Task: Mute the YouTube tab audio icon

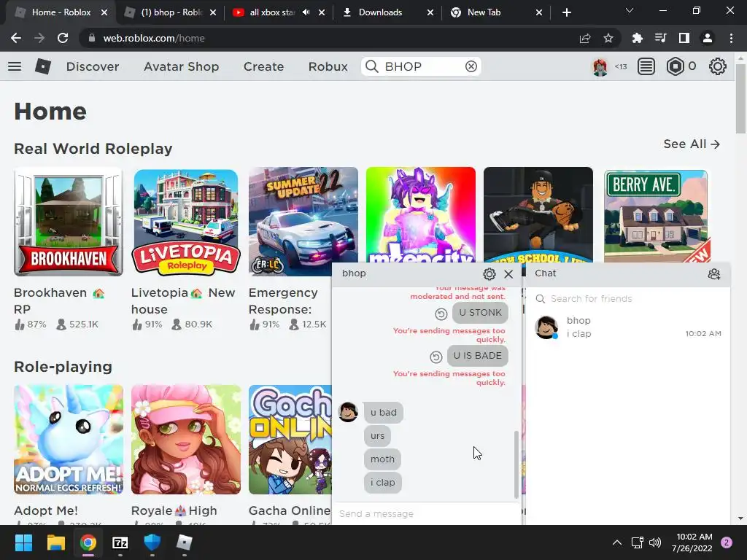Action: pyautogui.click(x=306, y=12)
